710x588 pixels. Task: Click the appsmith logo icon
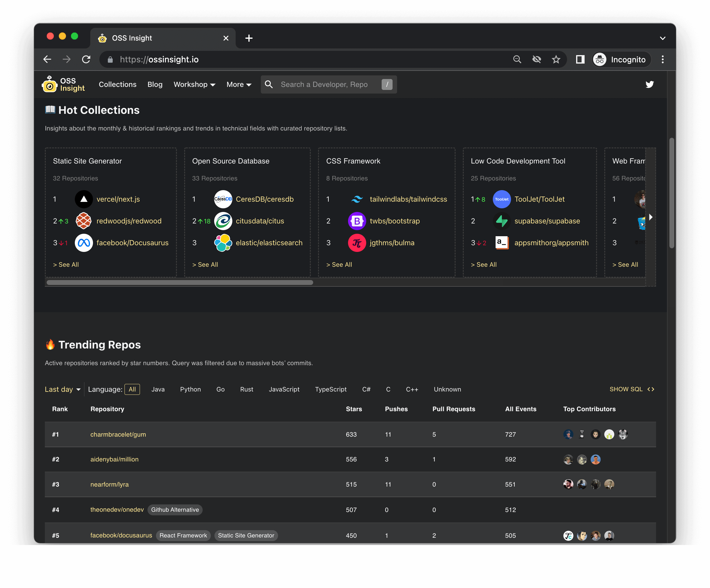coord(502,243)
